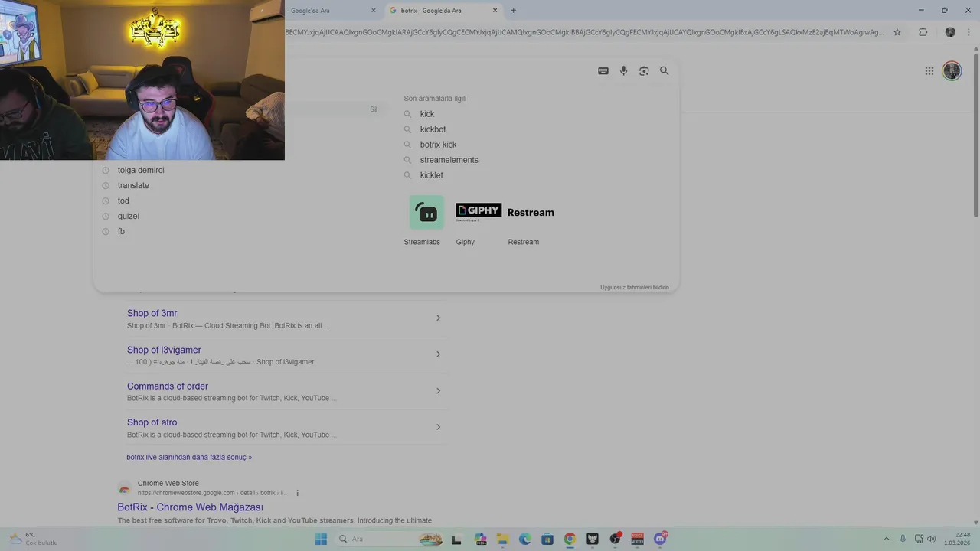
Task: Click 'Uygunsuz tahminleri bildirin' link
Action: coord(635,288)
